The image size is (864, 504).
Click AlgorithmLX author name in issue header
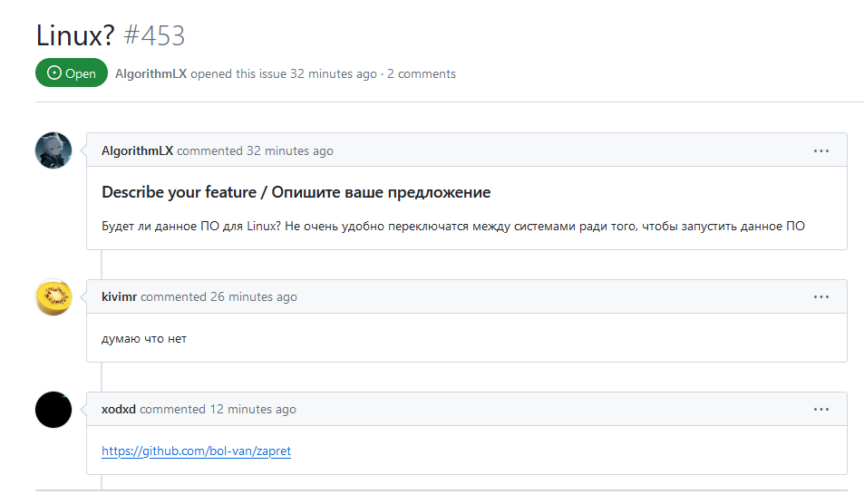151,74
